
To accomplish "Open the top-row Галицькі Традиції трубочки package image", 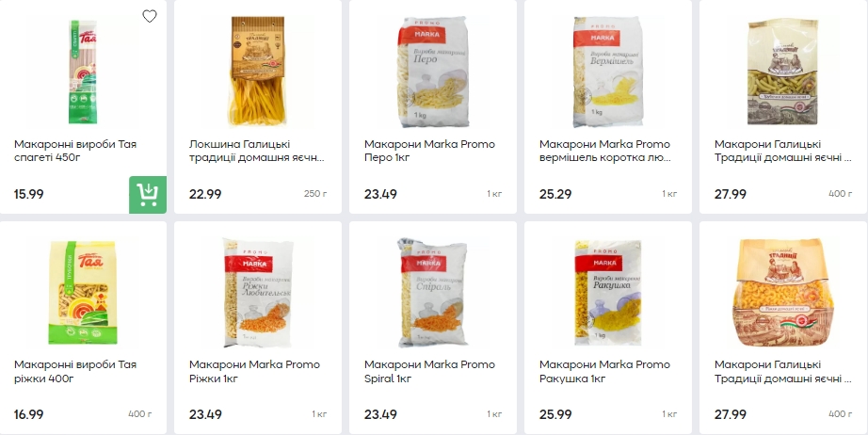I will point(782,72).
